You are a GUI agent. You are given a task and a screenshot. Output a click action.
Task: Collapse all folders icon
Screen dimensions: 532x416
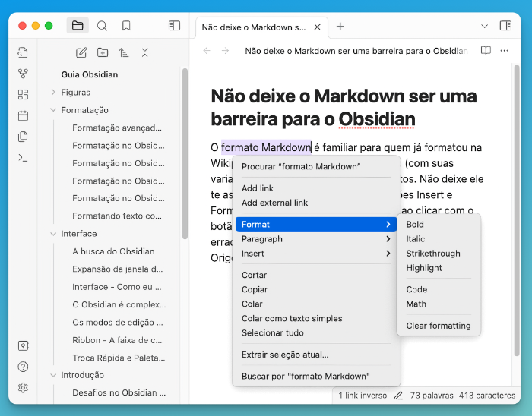point(145,52)
